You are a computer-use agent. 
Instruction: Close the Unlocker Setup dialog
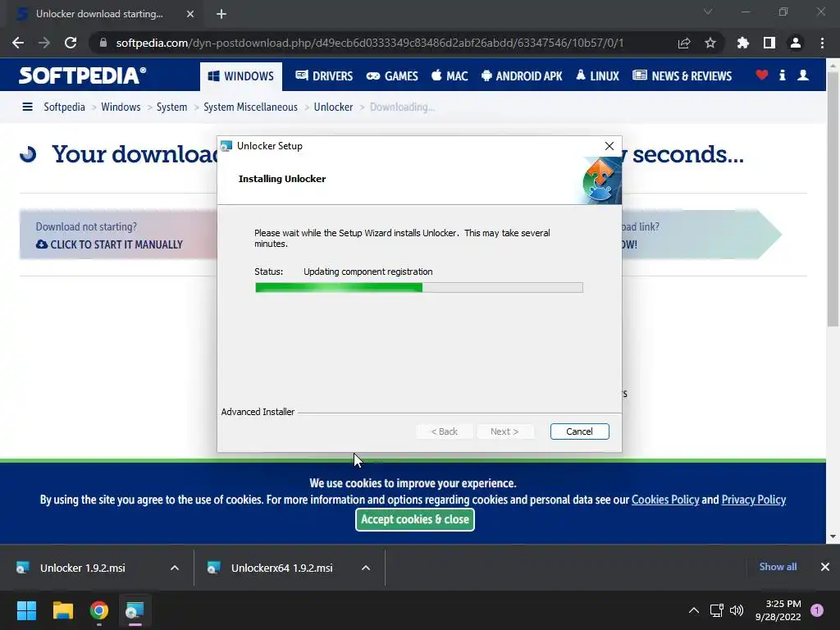[x=609, y=146]
